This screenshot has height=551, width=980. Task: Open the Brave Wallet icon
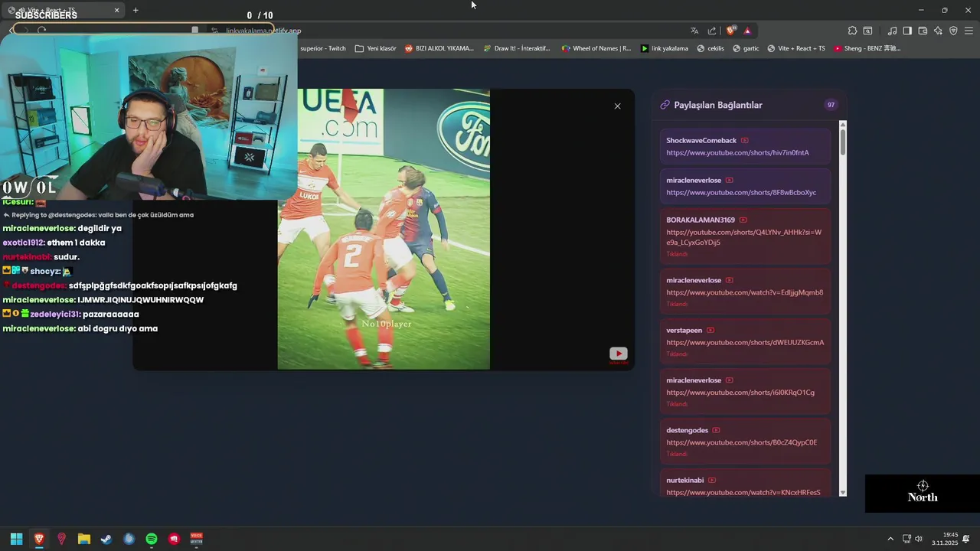click(x=923, y=31)
